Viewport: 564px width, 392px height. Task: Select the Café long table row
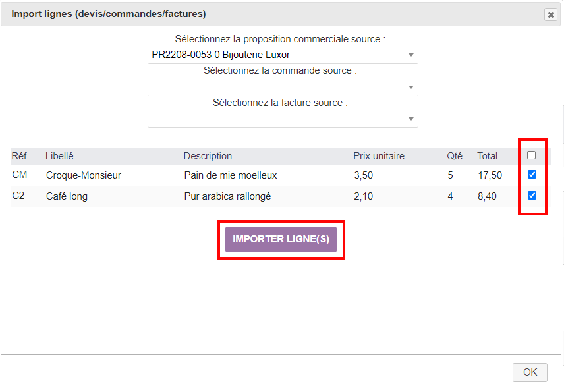point(264,196)
